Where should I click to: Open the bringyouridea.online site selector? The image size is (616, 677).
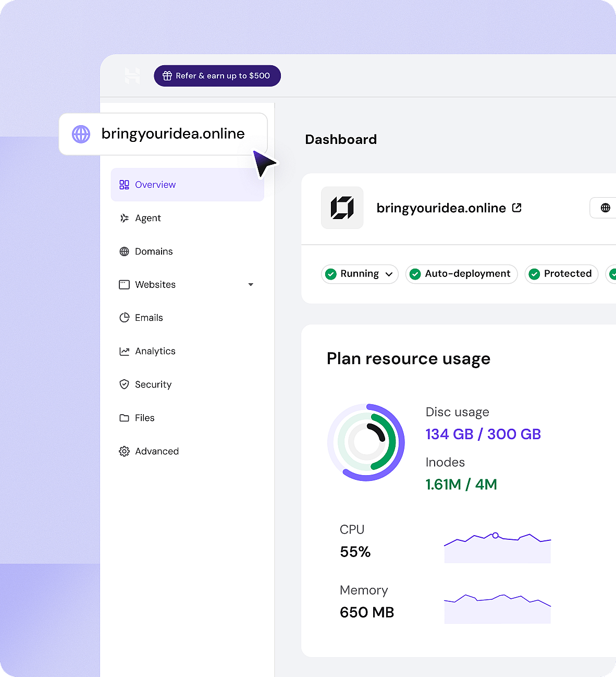(x=163, y=134)
